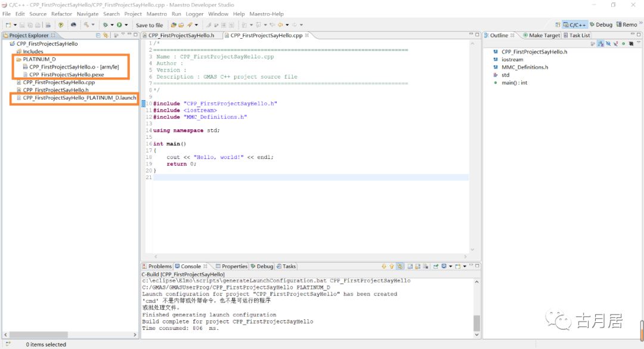Open the Maestro menu
Viewport: 644px width, 349px height.
click(156, 14)
